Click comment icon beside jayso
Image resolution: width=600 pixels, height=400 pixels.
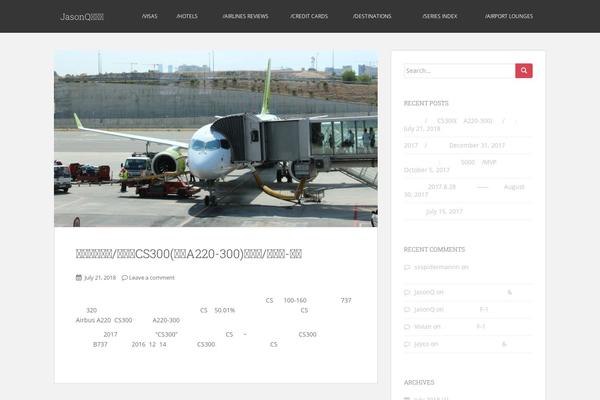(407, 344)
